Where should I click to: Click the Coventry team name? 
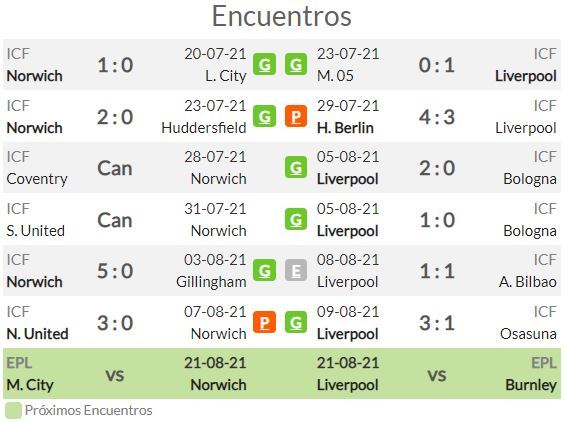coord(37,179)
